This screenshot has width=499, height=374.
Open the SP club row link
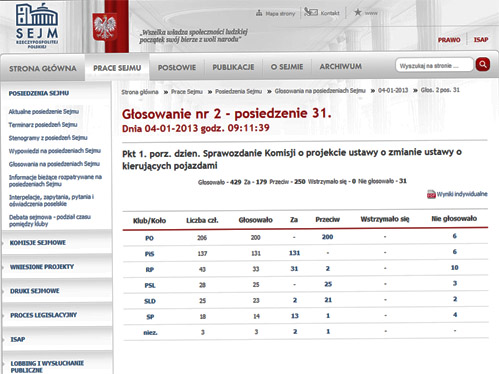pyautogui.click(x=150, y=317)
